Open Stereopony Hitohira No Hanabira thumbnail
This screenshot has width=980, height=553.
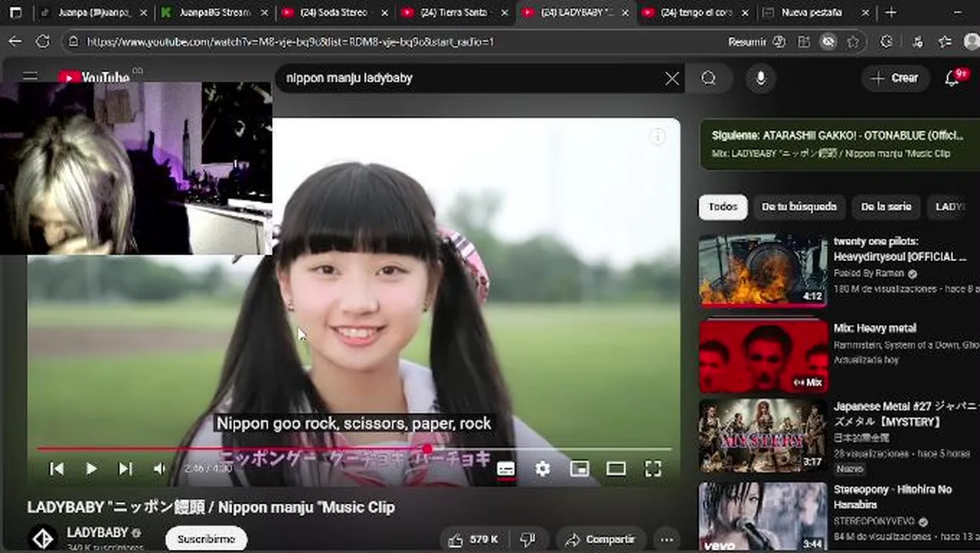[x=763, y=516]
